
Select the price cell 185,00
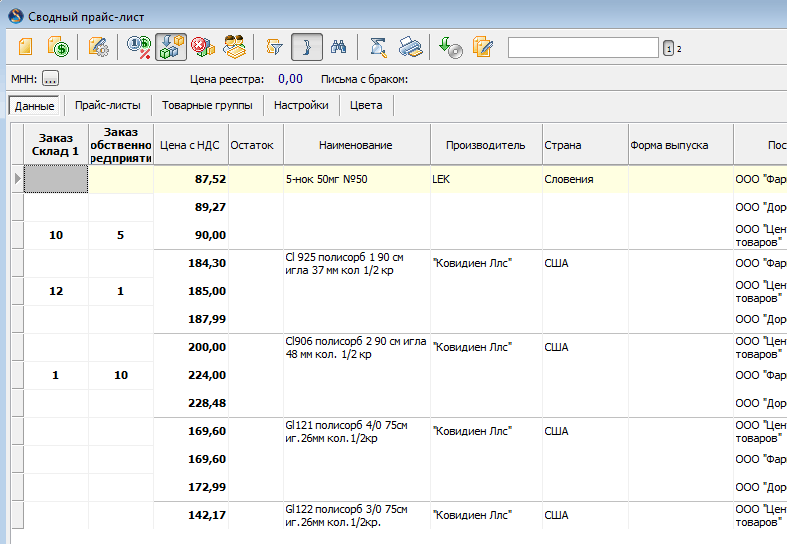click(191, 292)
